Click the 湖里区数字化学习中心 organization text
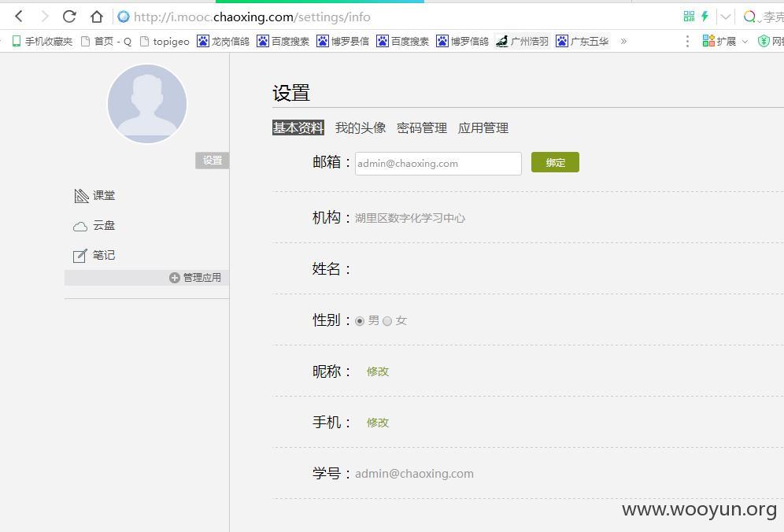 410,218
